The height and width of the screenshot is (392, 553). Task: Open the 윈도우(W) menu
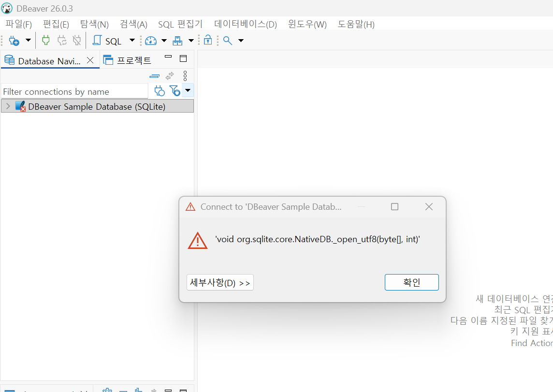pyautogui.click(x=307, y=24)
